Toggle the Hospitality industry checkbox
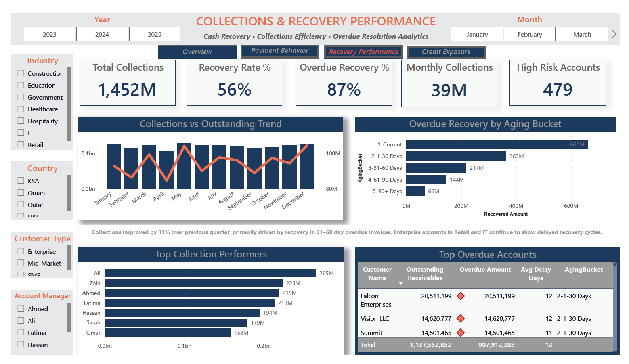629x364 pixels. 21,121
